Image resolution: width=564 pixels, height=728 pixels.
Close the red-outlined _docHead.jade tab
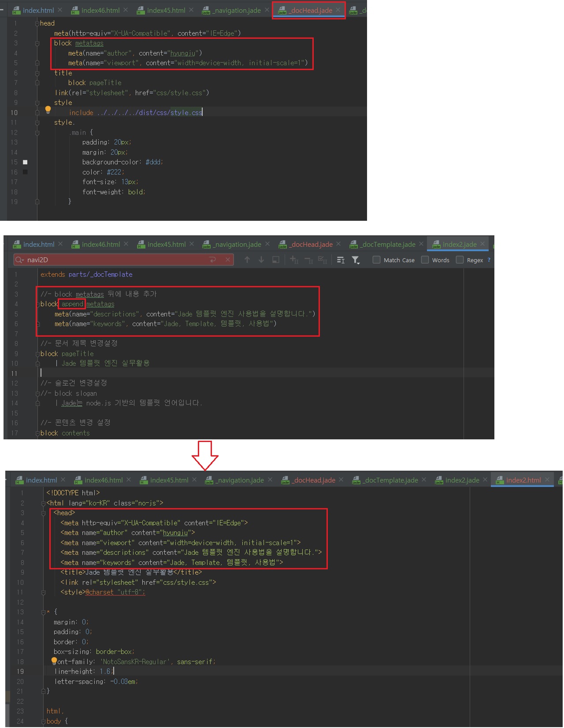[338, 10]
